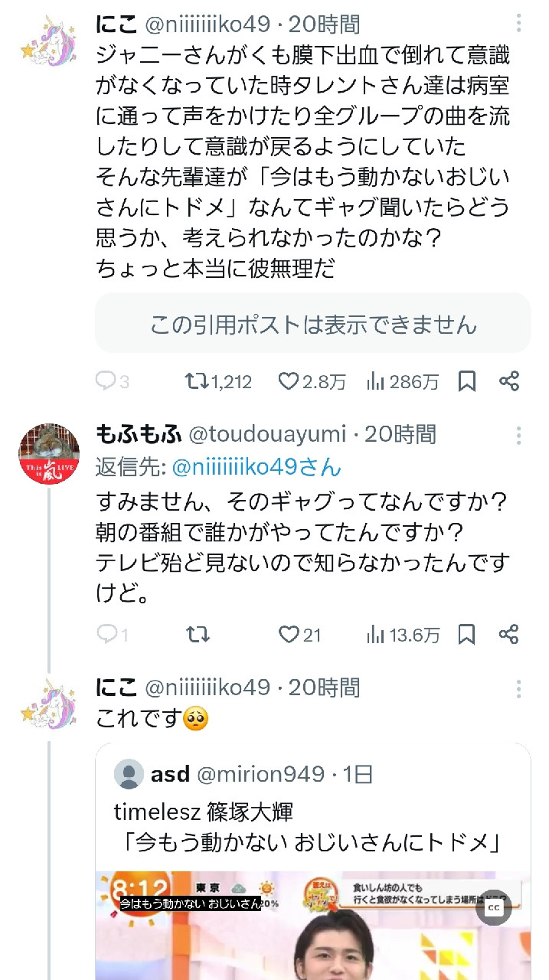Viewport: 549px width, 980px height.
Task: Open more options on first にこ post
Action: 519,26
